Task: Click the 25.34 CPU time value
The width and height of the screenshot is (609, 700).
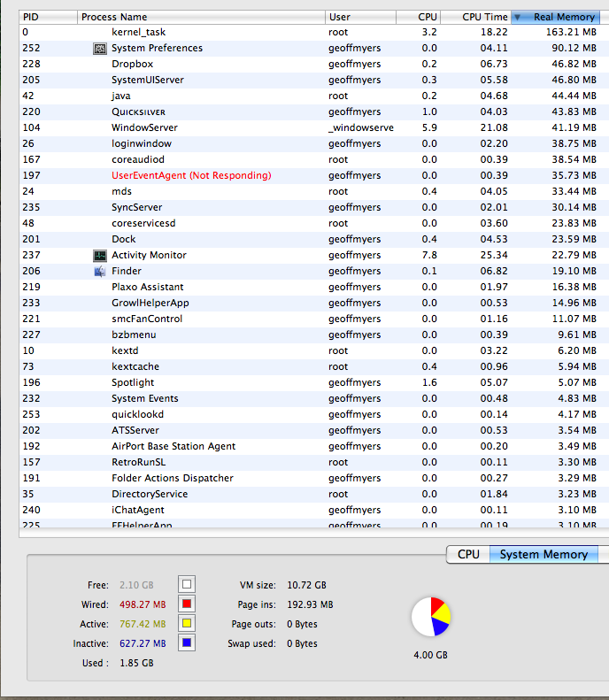Action: point(494,256)
